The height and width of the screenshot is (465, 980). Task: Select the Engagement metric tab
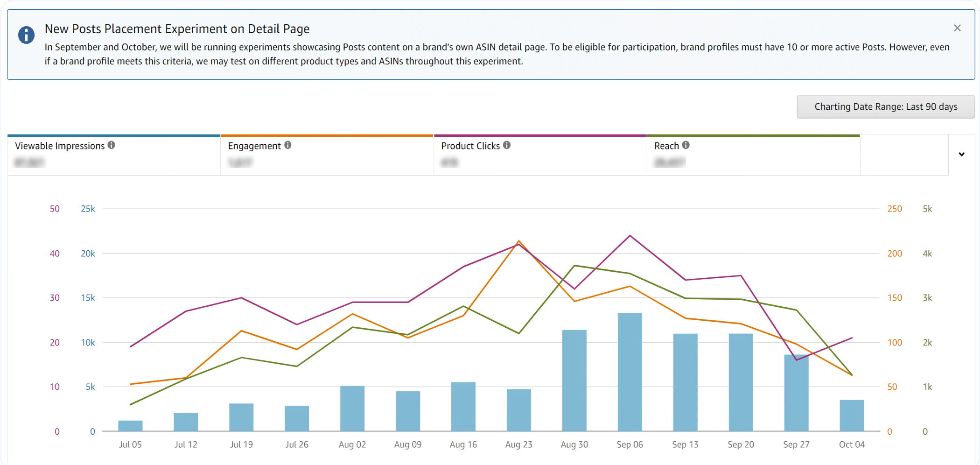(x=327, y=155)
